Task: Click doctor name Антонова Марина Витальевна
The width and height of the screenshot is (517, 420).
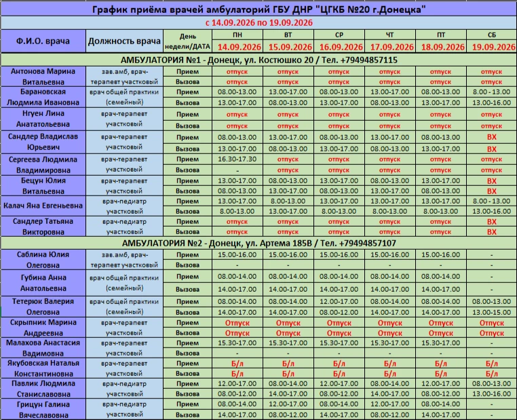Action: 43,77
